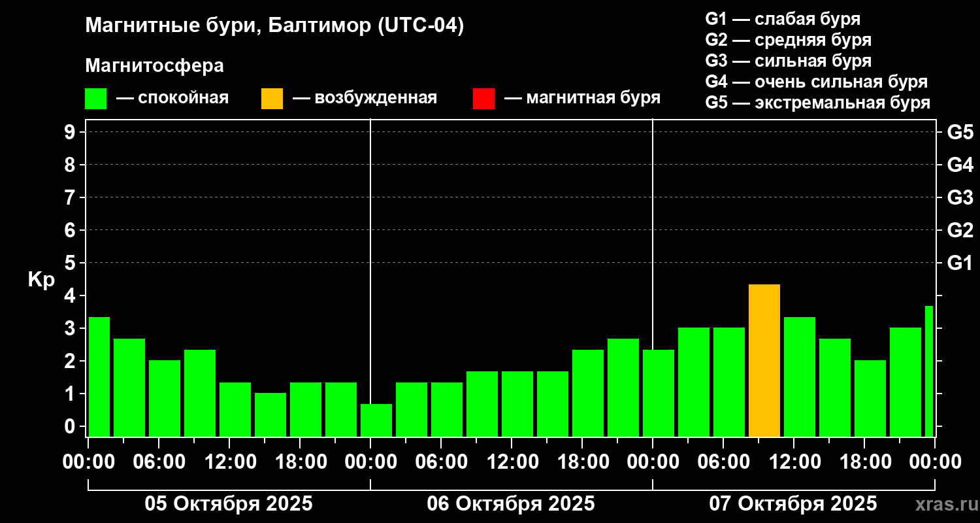Click the '06 Октября 2025' date label
The image size is (980, 523).
(x=511, y=504)
